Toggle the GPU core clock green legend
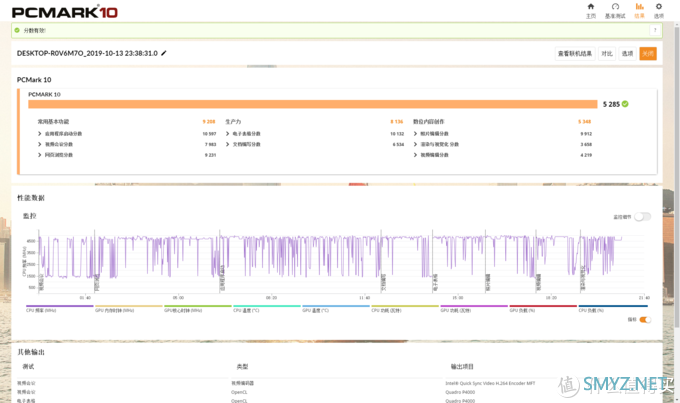This screenshot has height=403, width=680. [x=198, y=308]
